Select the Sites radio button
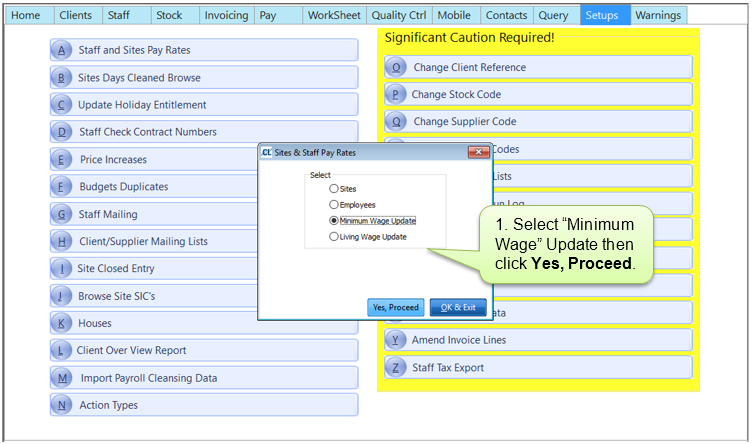752x444 pixels. pyautogui.click(x=334, y=188)
